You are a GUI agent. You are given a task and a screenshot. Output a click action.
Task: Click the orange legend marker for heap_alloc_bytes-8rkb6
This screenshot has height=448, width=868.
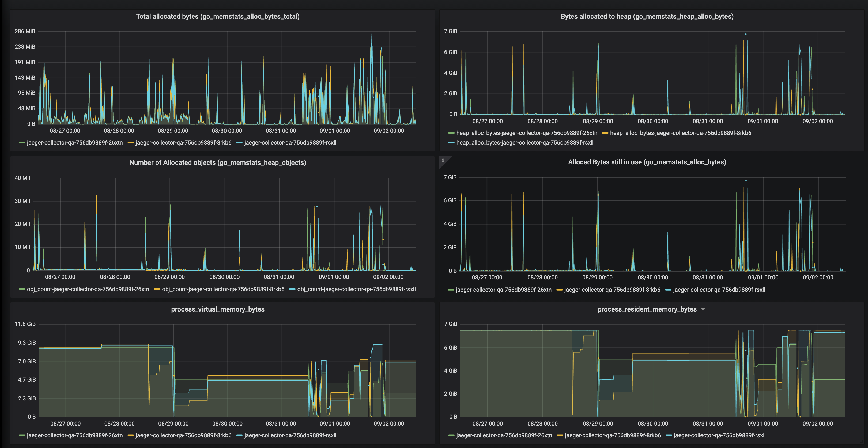605,133
